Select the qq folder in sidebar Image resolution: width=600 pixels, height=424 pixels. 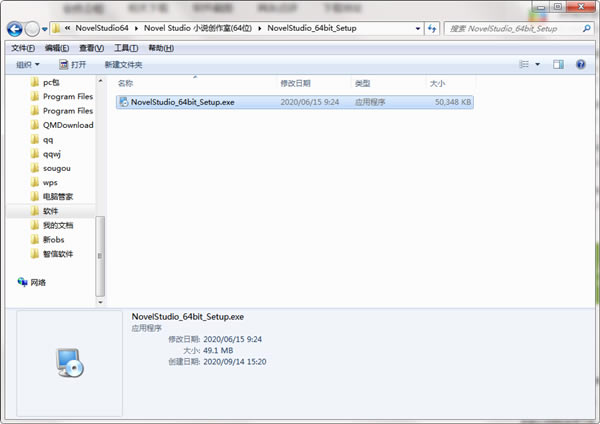(48, 140)
